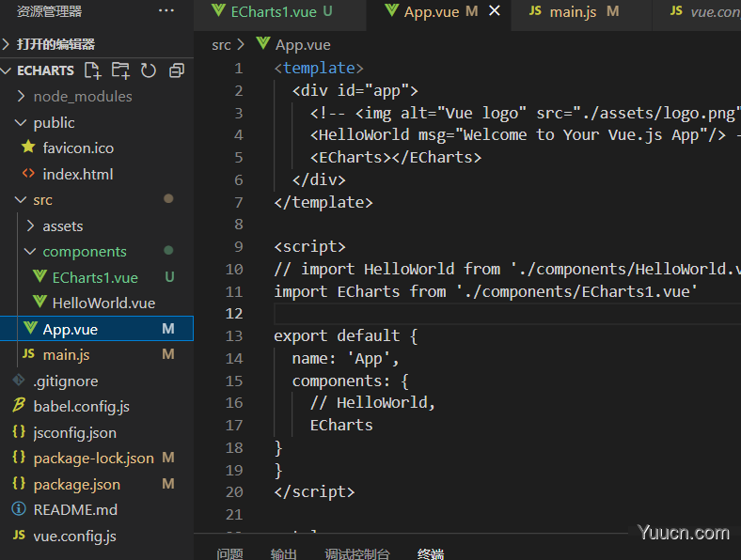
Task: Click the src breadcrumb segment
Action: (221, 45)
